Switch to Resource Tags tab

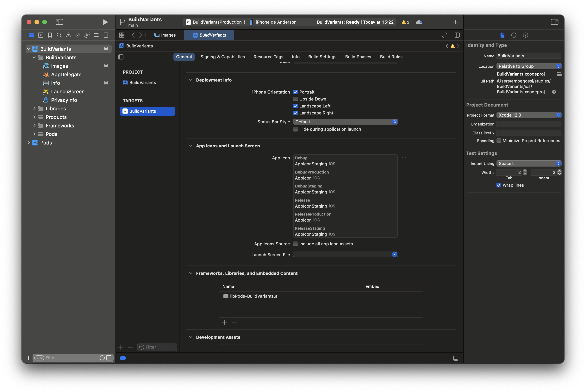(268, 57)
